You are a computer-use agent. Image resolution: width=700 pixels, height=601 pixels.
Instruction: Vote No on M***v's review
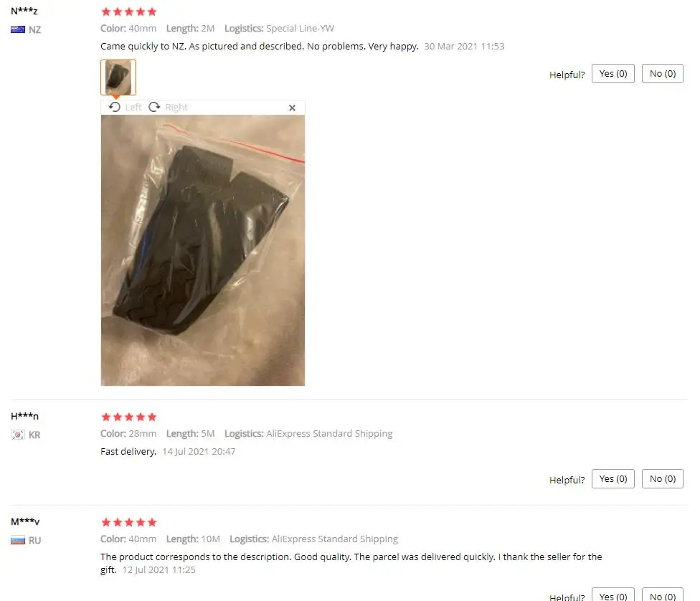(663, 595)
